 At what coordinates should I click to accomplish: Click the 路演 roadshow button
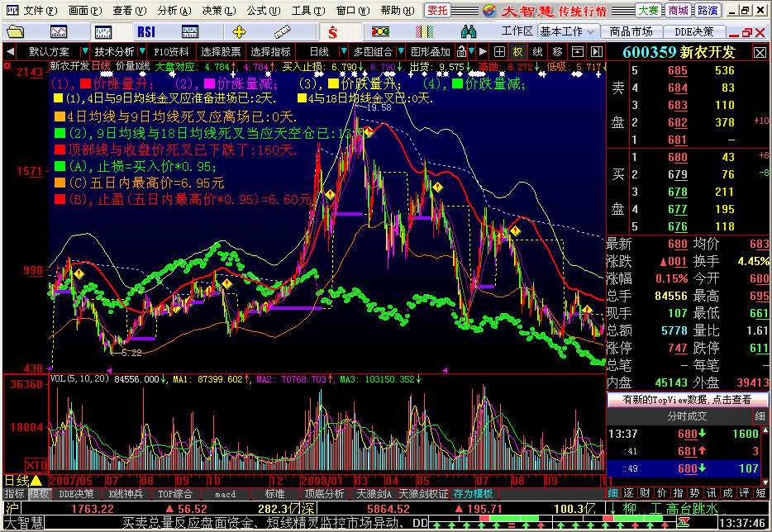[708, 11]
